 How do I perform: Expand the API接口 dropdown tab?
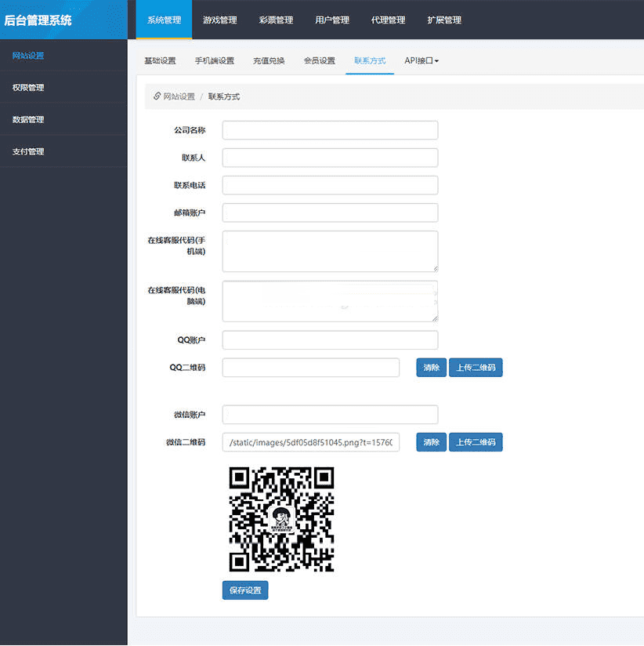tap(421, 61)
